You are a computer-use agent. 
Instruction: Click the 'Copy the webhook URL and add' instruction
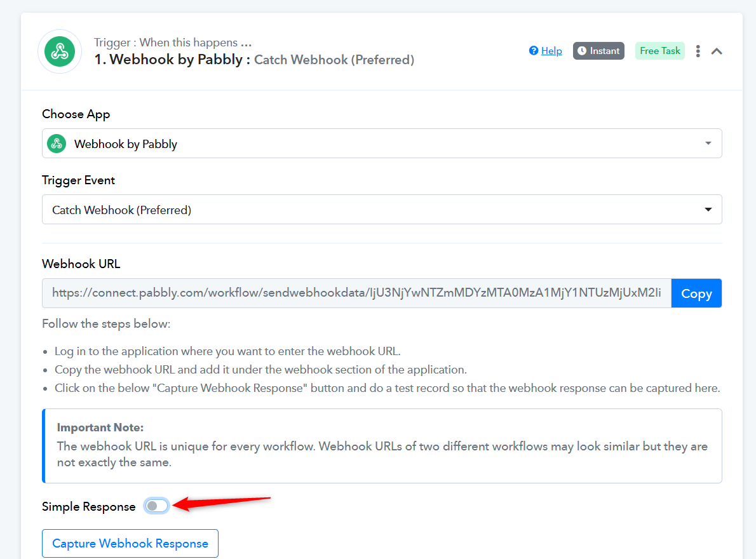pos(261,370)
